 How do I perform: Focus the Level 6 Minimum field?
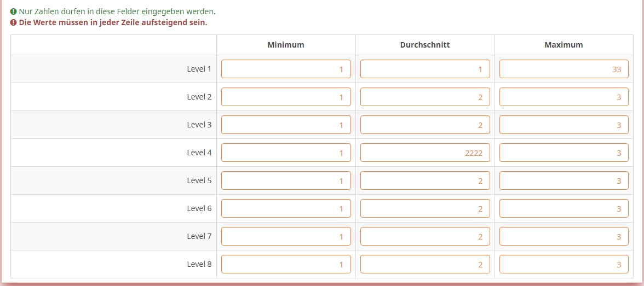286,208
